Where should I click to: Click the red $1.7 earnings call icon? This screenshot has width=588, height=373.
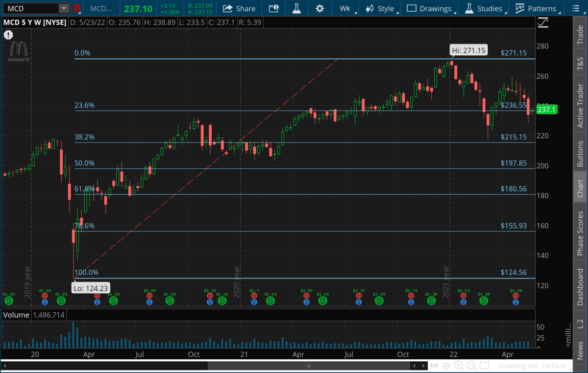254,296
